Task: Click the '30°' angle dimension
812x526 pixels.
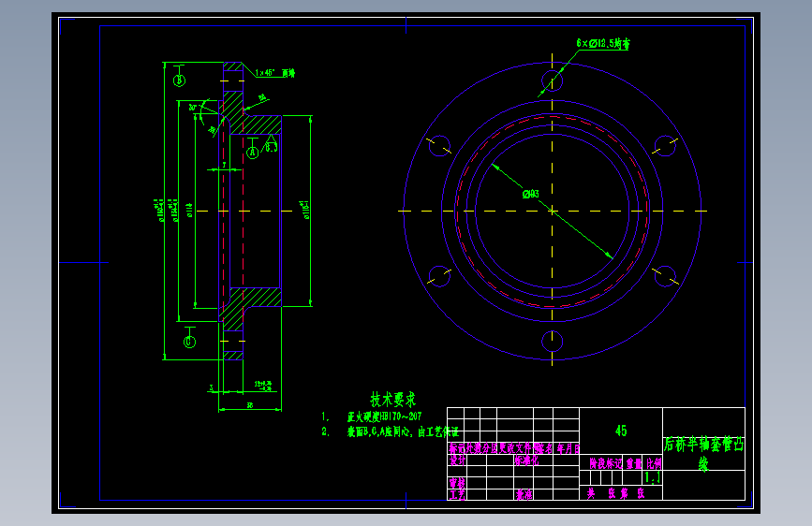Action: pos(193,108)
